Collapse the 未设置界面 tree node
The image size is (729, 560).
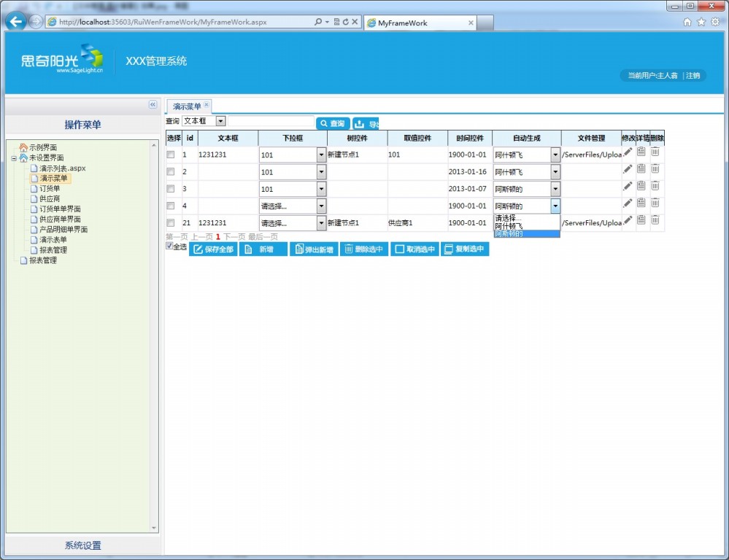click(14, 157)
